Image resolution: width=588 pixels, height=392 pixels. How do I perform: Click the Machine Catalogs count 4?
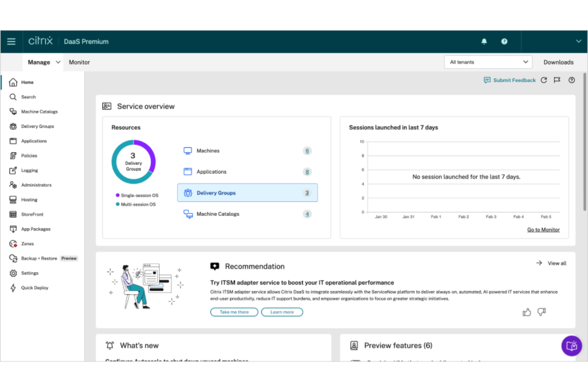(307, 214)
